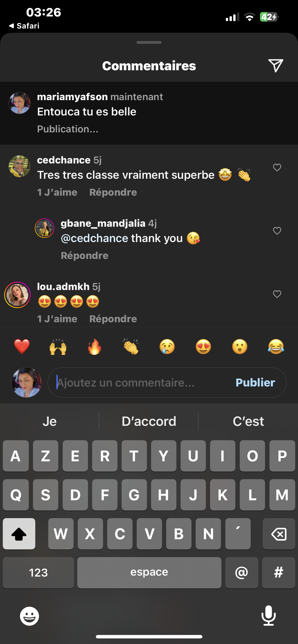Return to Safari via back link
The height and width of the screenshot is (644, 298).
coord(24,26)
